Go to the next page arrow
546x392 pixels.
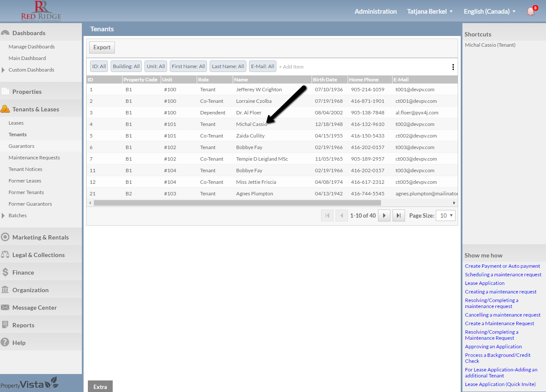(x=384, y=215)
